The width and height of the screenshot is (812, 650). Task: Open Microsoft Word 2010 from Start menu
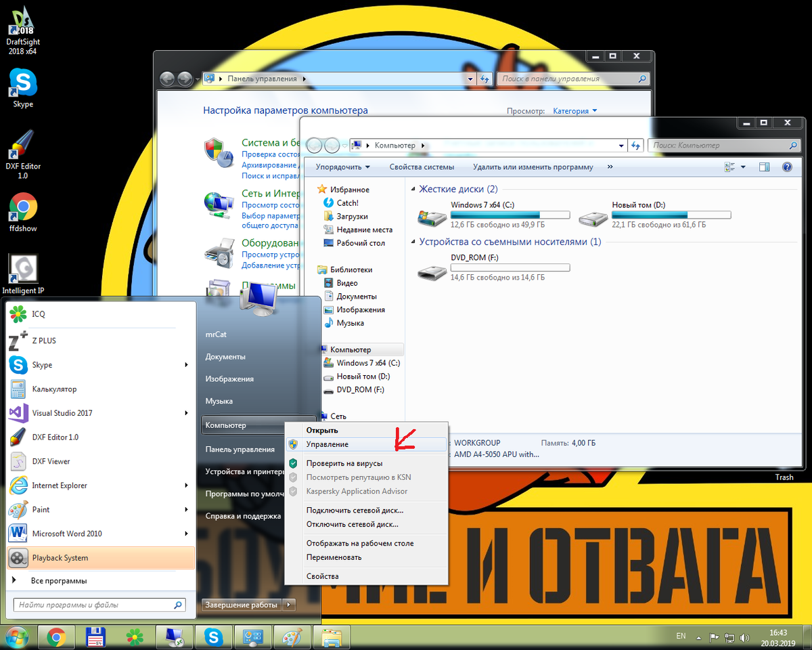pos(100,534)
